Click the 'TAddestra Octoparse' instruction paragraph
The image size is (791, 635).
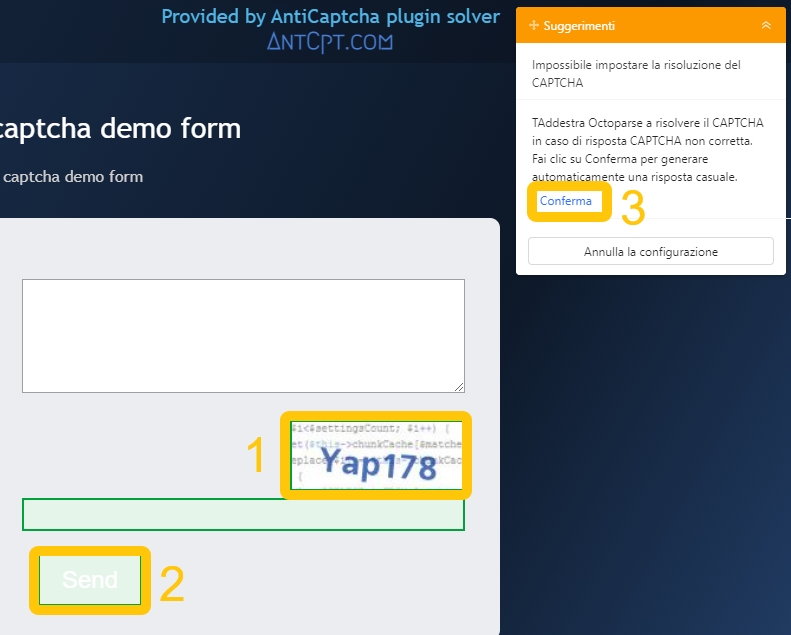pyautogui.click(x=647, y=150)
